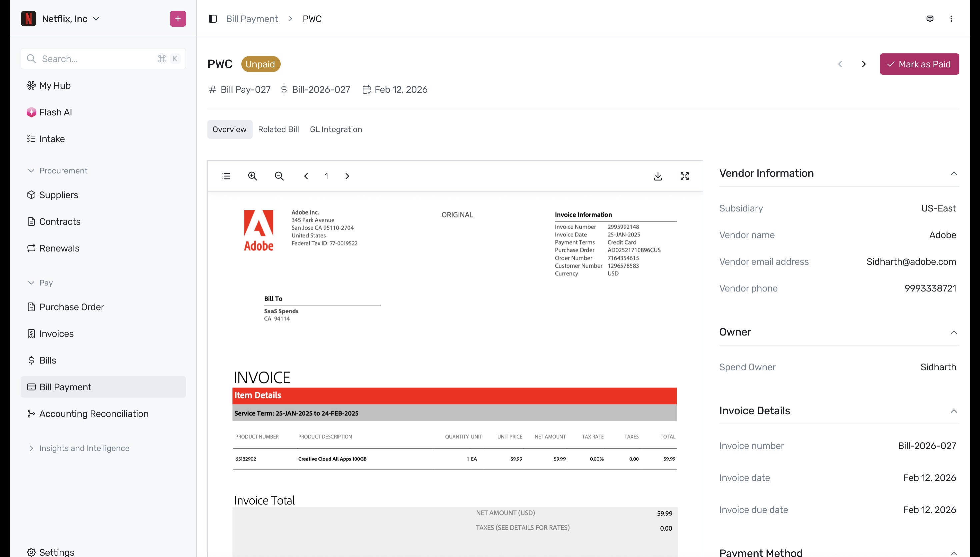980x557 pixels.
Task: Switch to Overview tab
Action: [230, 129]
